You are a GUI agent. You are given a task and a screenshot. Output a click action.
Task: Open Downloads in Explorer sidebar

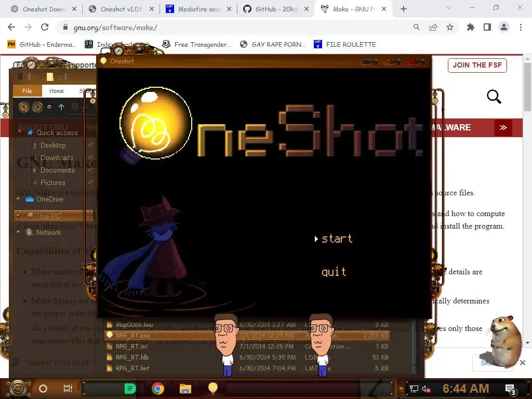tap(57, 158)
